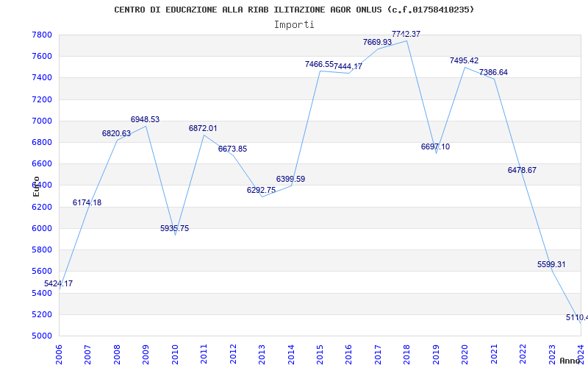Screen dimensions: 588x368
Task: Click the 2016 x-axis year label
Action: click(348, 355)
